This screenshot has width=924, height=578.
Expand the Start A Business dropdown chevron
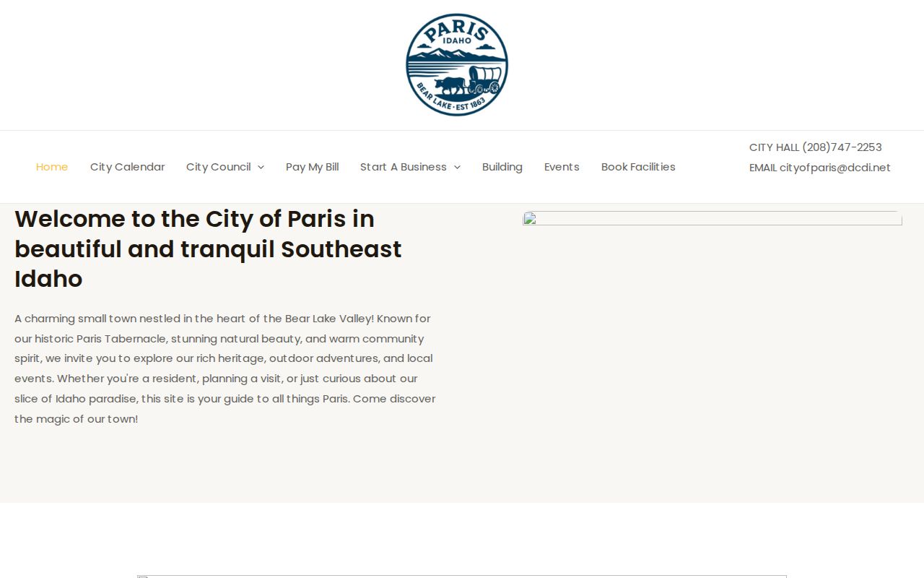tap(457, 168)
